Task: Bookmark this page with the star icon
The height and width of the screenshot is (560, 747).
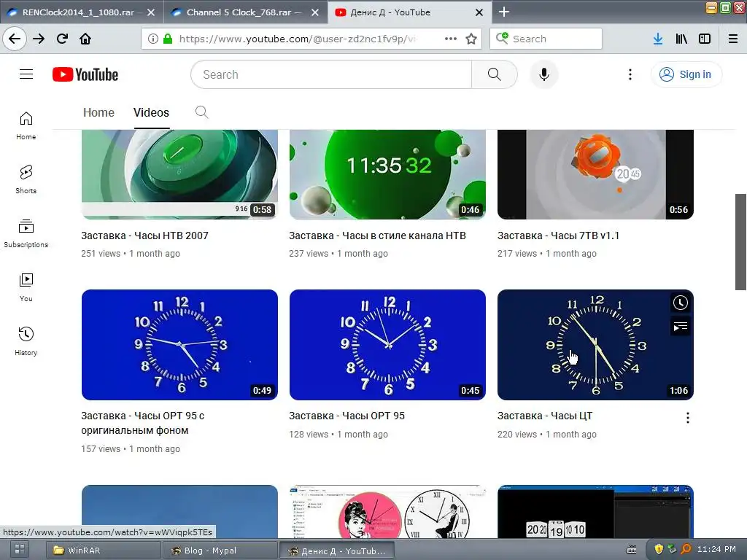Action: 471,39
